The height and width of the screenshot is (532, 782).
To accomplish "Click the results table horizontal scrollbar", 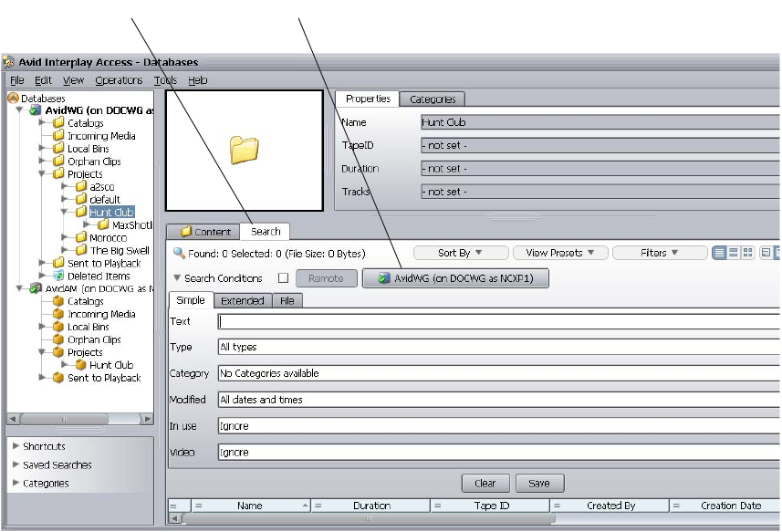I will coord(369,518).
